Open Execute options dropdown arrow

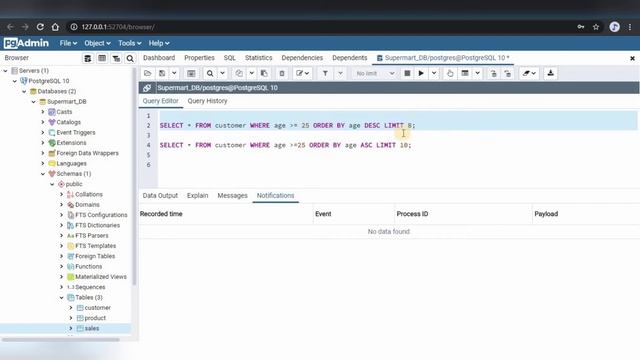[x=434, y=73]
